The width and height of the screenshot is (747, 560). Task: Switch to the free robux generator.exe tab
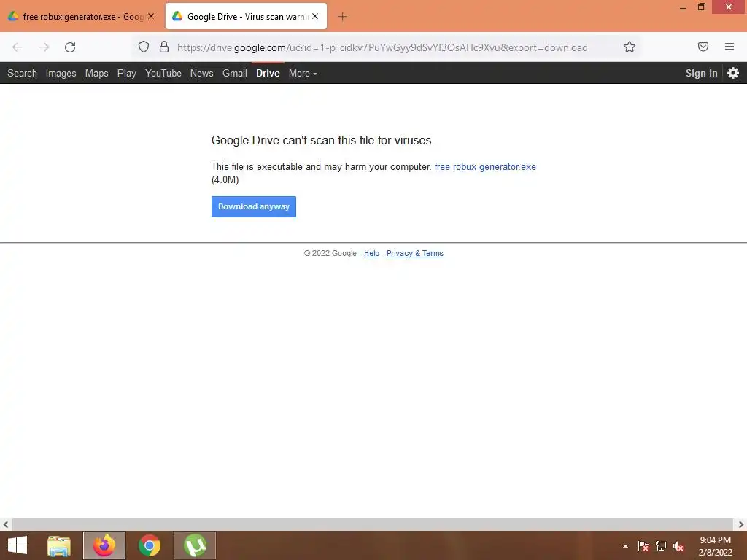click(x=81, y=16)
